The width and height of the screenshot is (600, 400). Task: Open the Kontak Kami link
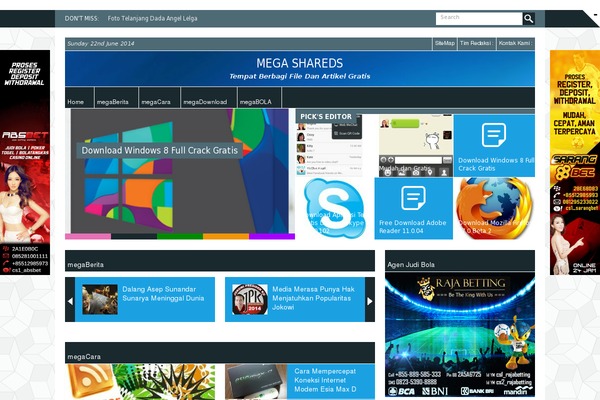pyautogui.click(x=515, y=43)
